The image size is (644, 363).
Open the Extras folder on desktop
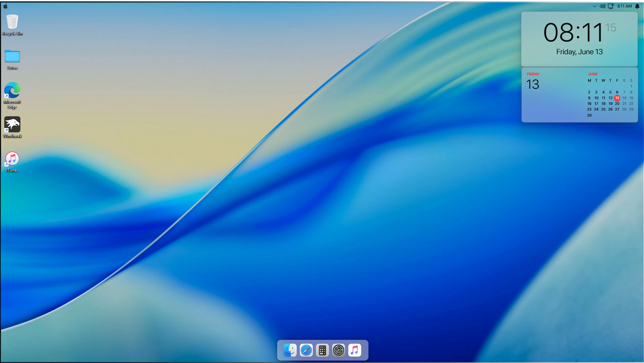point(12,57)
